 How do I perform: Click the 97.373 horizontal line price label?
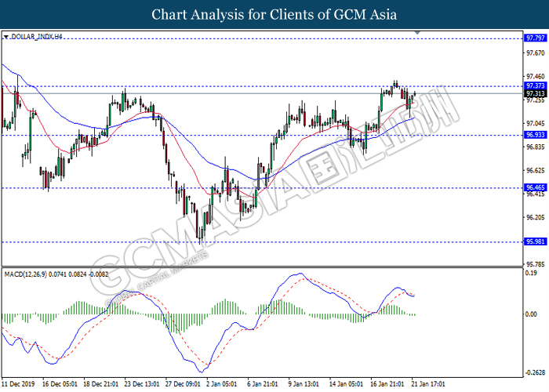click(x=536, y=85)
